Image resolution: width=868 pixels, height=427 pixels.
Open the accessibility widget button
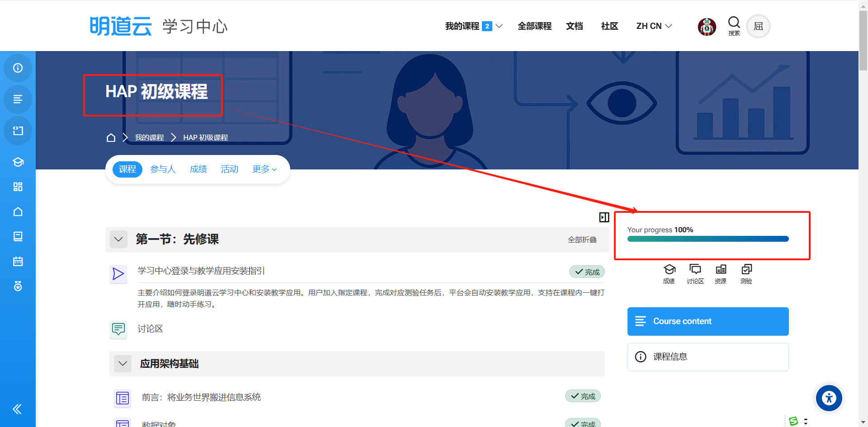829,398
